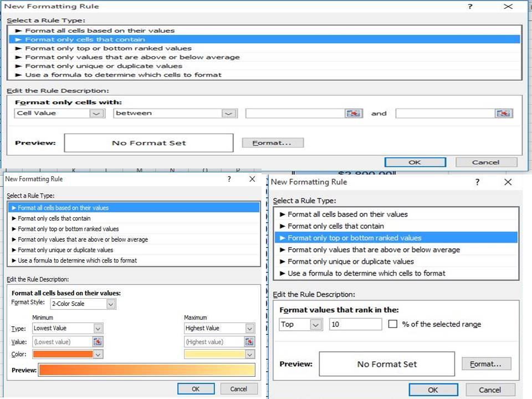Click the rank count field showing 10
The height and width of the screenshot is (399, 532).
pos(356,324)
